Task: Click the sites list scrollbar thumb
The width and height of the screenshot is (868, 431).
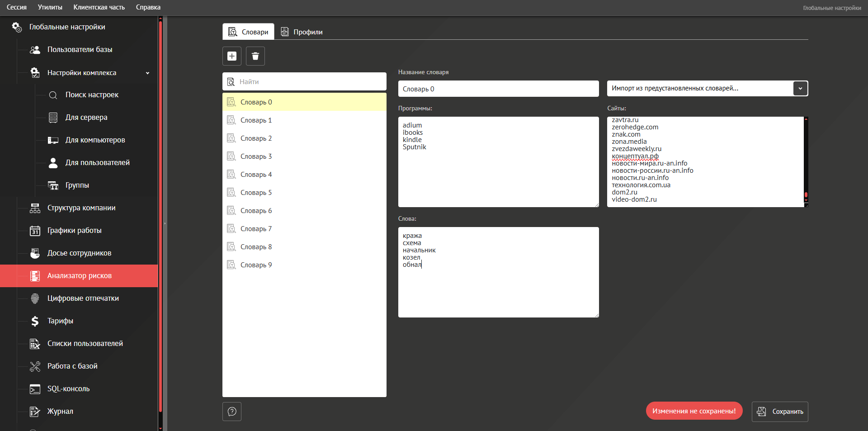Action: pyautogui.click(x=806, y=195)
